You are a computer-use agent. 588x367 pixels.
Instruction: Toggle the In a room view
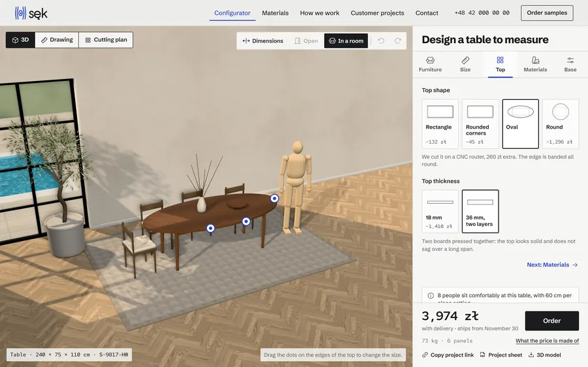click(346, 40)
